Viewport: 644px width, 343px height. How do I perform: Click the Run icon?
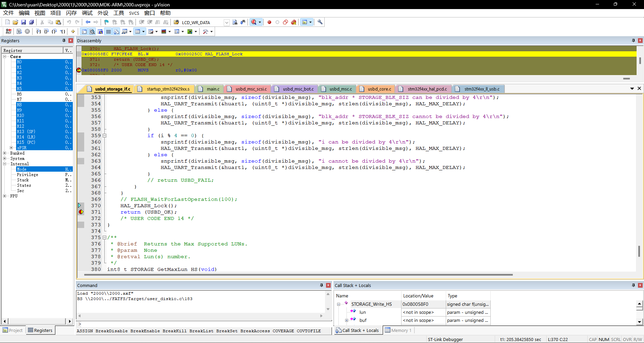pyautogui.click(x=19, y=32)
